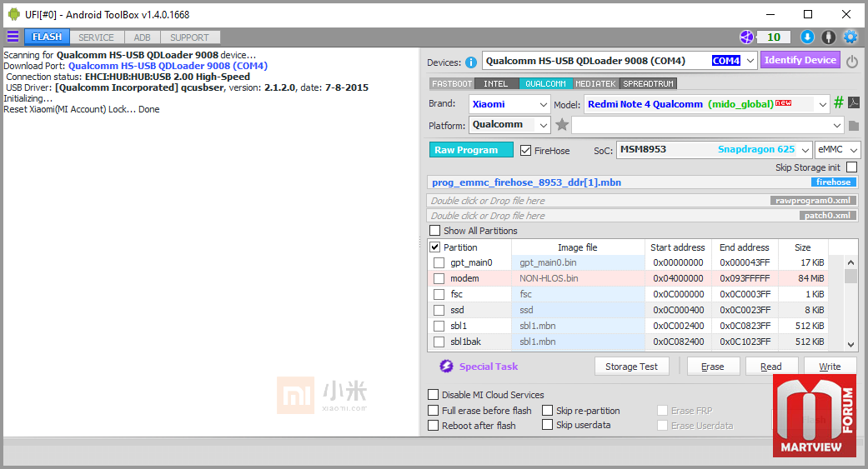Click partition list scrollbar down arrow

pos(850,344)
